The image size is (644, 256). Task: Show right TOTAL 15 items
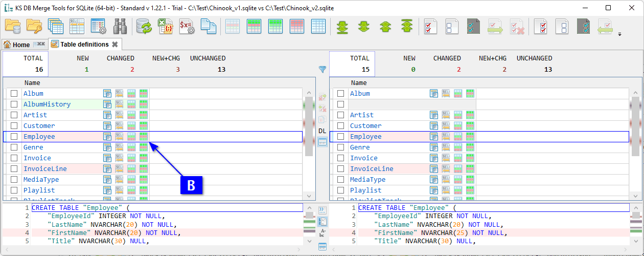352,64
